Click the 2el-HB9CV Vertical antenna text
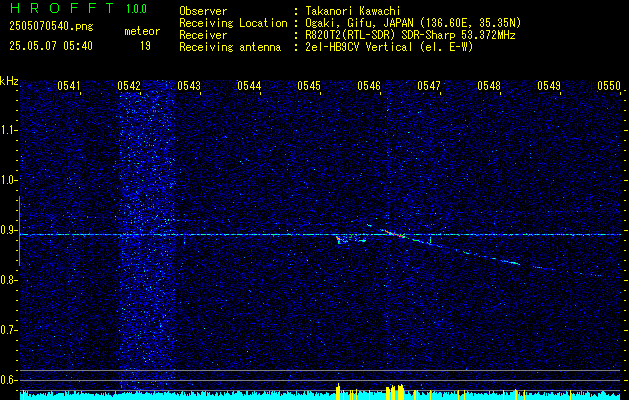629x400 pixels. point(390,47)
